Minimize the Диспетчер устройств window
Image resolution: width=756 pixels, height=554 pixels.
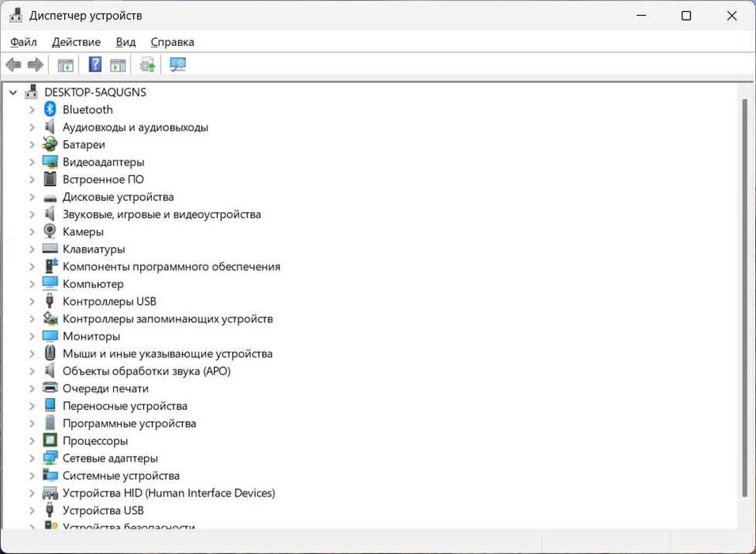(x=641, y=15)
